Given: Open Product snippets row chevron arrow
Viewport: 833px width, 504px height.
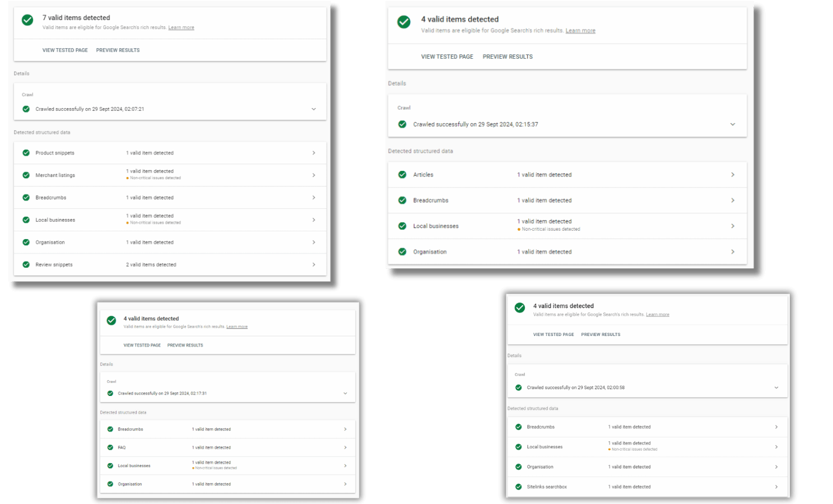Looking at the screenshot, I should (314, 153).
